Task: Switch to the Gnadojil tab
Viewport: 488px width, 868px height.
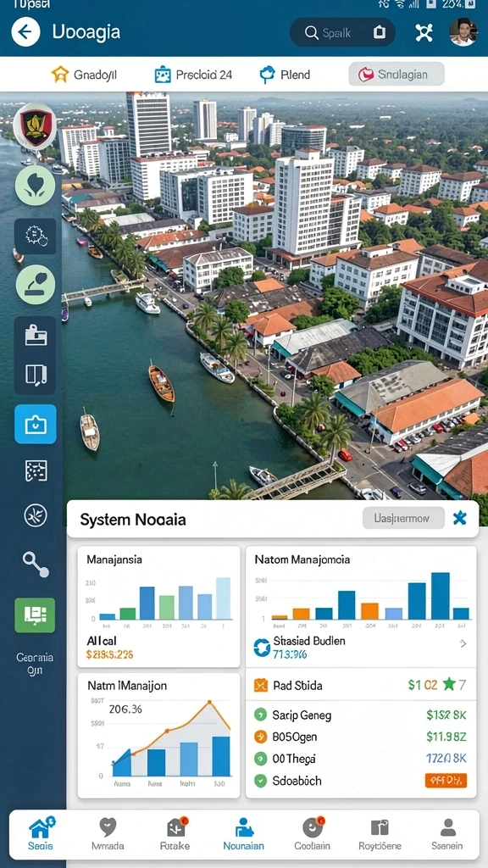Action: [x=84, y=75]
